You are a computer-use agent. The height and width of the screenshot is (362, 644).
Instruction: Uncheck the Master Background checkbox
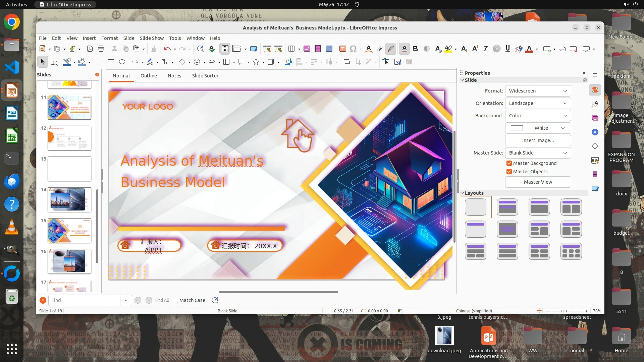[509, 163]
